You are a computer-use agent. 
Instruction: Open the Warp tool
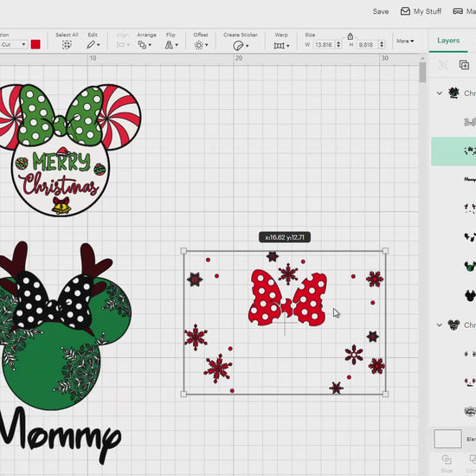[x=279, y=46]
